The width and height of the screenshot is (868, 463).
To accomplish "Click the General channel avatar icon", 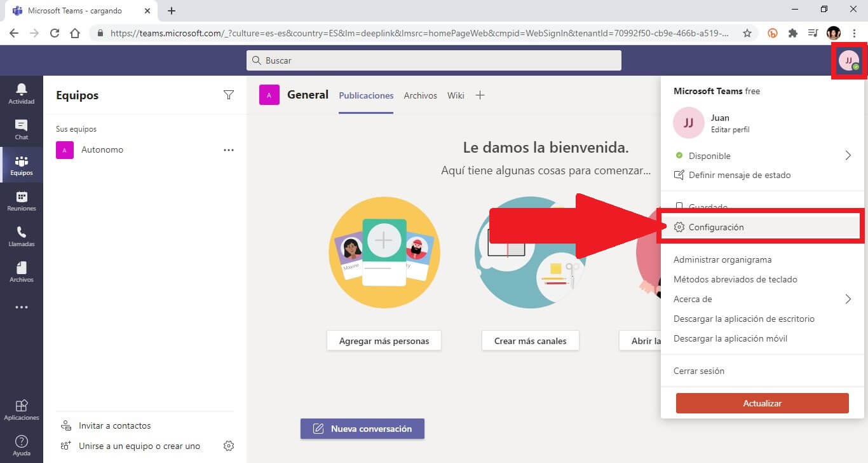I will [x=269, y=95].
